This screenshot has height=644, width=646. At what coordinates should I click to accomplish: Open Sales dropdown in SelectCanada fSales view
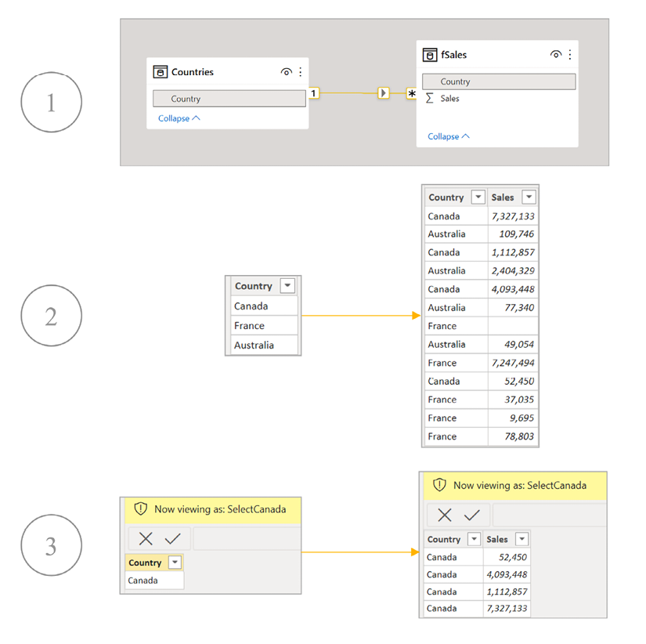pyautogui.click(x=522, y=538)
